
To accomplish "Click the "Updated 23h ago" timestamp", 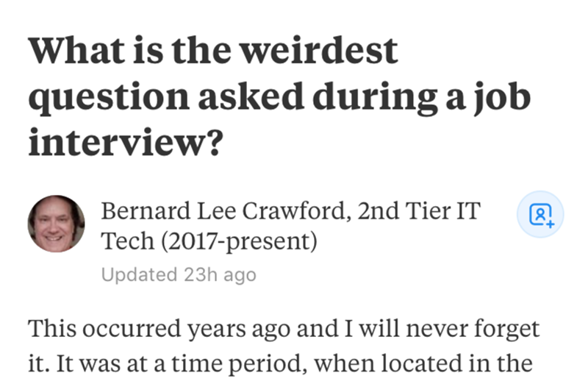I will (x=179, y=274).
